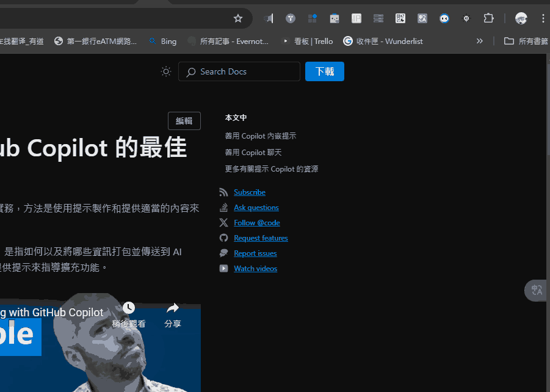Click the RSS feed icon beside Subscribe
This screenshot has height=392, width=550.
point(223,192)
